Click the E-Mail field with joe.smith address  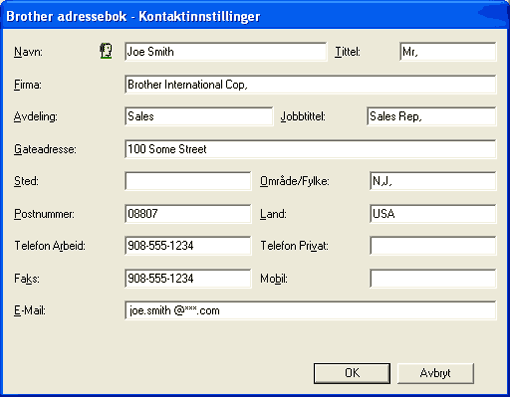(310, 310)
